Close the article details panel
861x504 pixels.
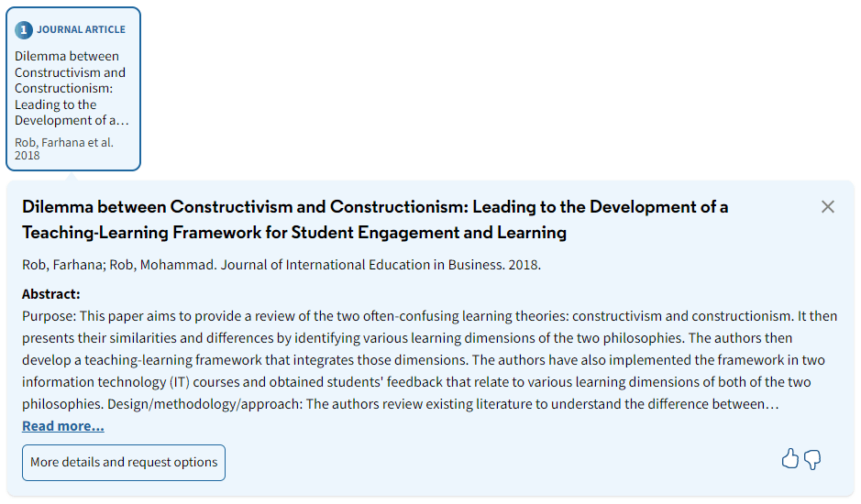tap(827, 207)
